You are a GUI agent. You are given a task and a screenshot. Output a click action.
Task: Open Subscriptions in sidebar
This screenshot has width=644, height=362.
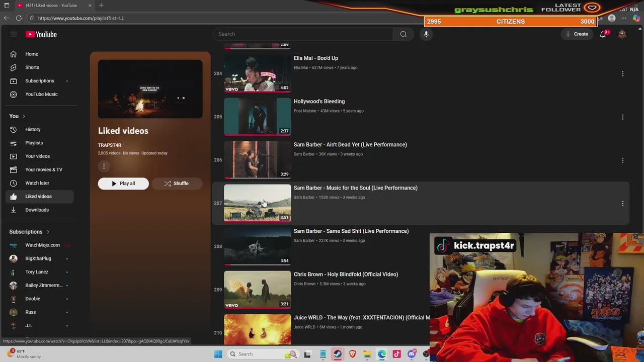click(x=40, y=81)
